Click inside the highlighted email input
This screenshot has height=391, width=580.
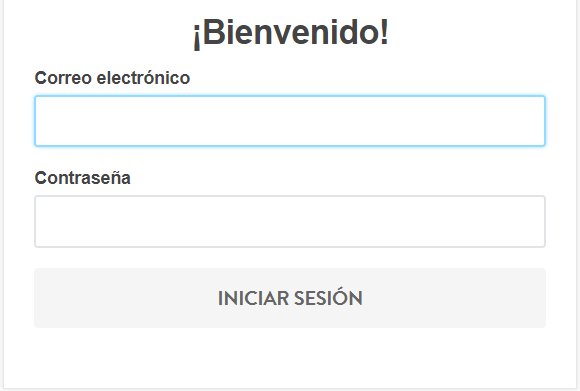290,121
